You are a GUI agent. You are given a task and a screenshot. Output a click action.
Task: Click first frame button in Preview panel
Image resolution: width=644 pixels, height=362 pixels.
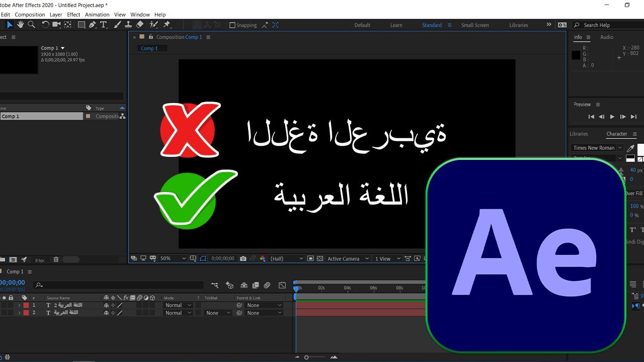(x=591, y=117)
